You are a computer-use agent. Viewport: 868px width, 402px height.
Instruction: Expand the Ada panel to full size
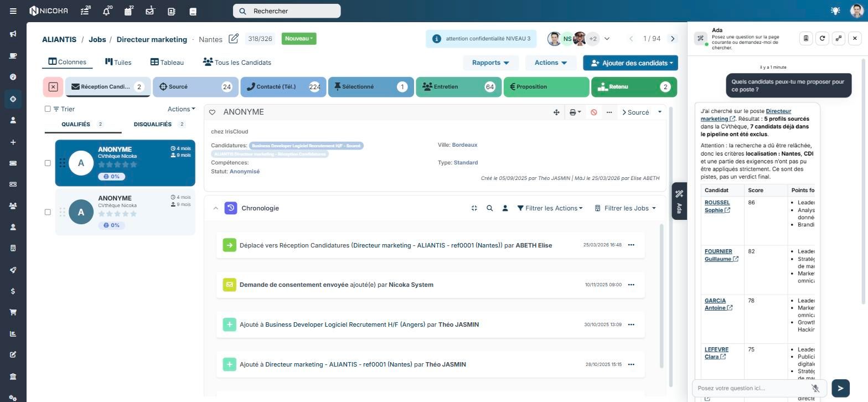[839, 38]
